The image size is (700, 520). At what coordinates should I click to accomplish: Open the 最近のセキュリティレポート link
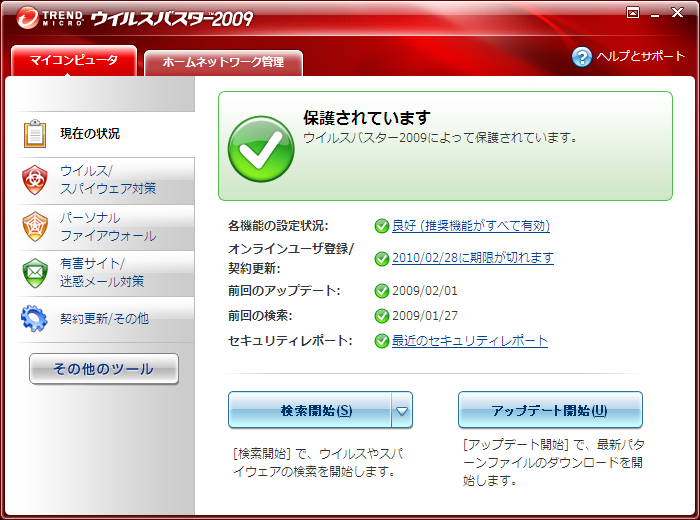(469, 341)
